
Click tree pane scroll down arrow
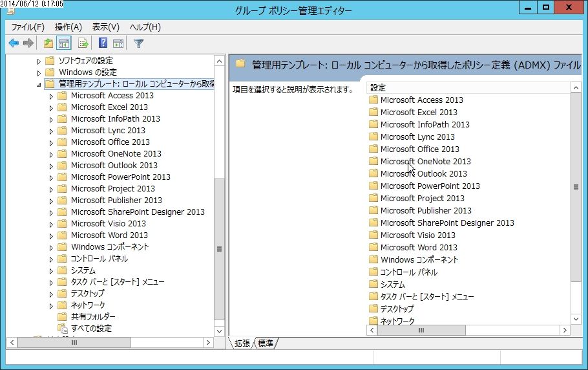click(x=220, y=331)
